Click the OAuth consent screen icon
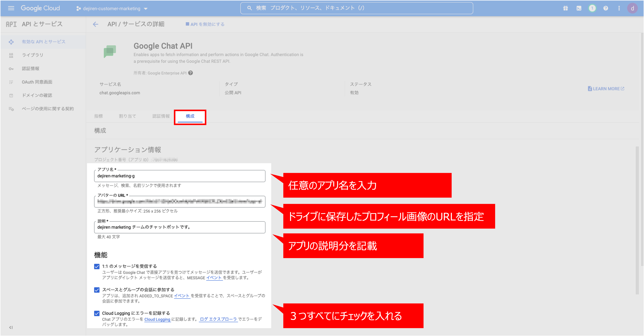644x336 pixels. (x=11, y=82)
